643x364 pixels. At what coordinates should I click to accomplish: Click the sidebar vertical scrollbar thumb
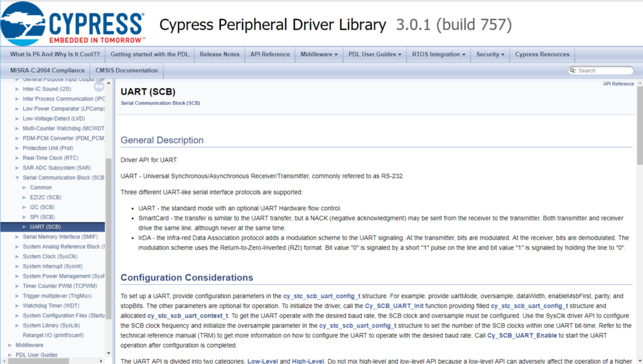pos(109,239)
